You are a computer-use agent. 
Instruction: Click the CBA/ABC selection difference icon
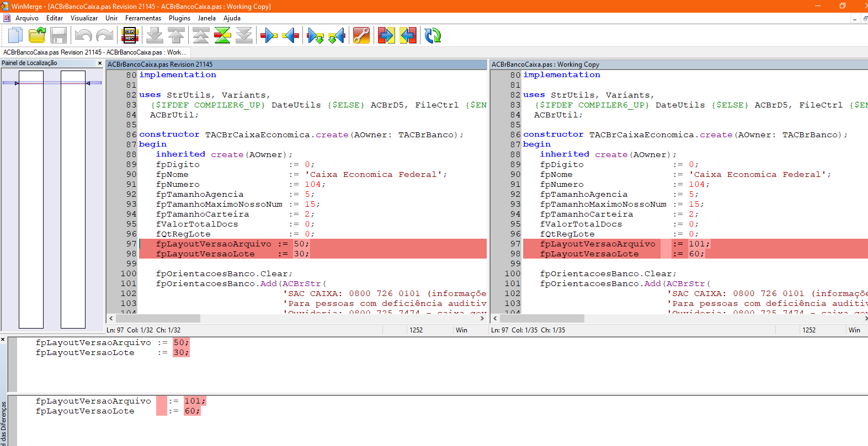point(130,36)
